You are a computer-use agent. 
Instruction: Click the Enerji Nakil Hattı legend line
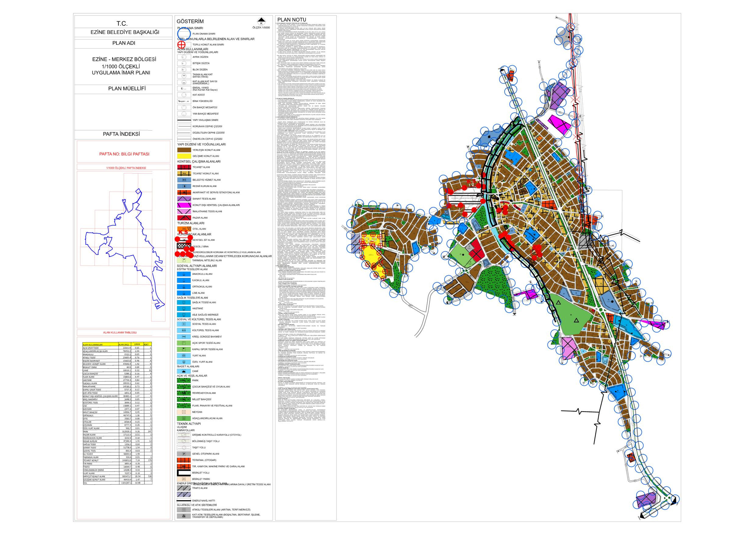(x=184, y=501)
